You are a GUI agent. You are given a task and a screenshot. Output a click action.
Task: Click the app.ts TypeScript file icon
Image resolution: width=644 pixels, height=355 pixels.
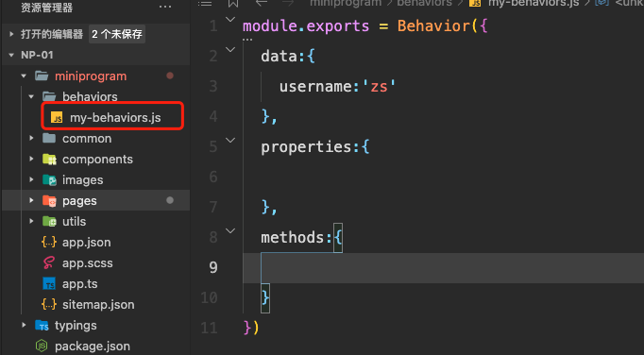(49, 284)
